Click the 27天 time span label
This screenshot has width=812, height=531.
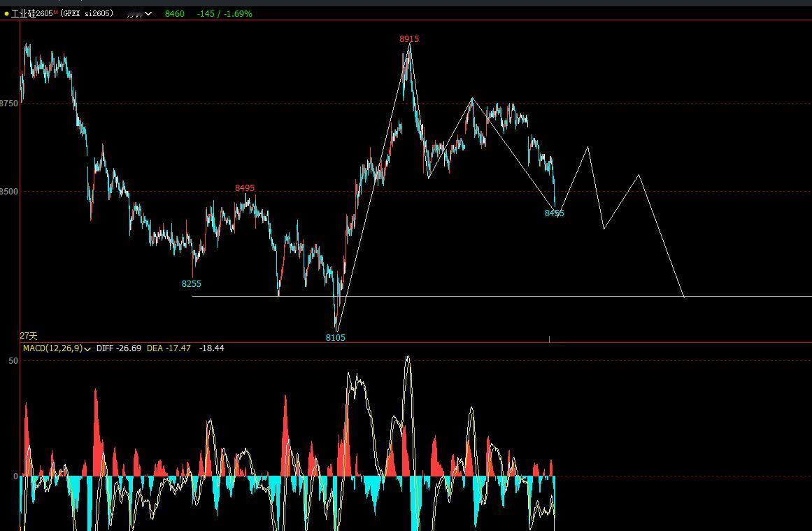[29, 336]
